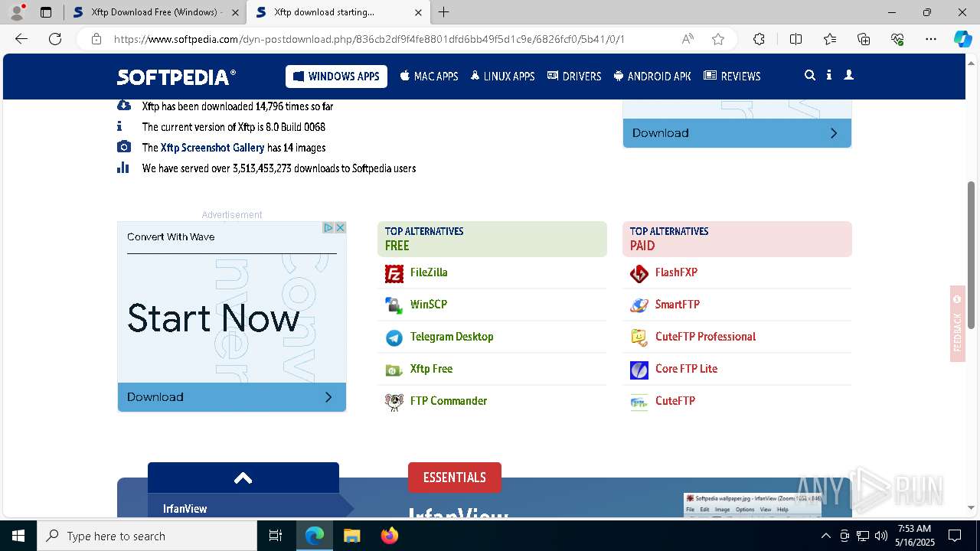
Task: Select IrfanView in the Essentials list
Action: tap(185, 509)
